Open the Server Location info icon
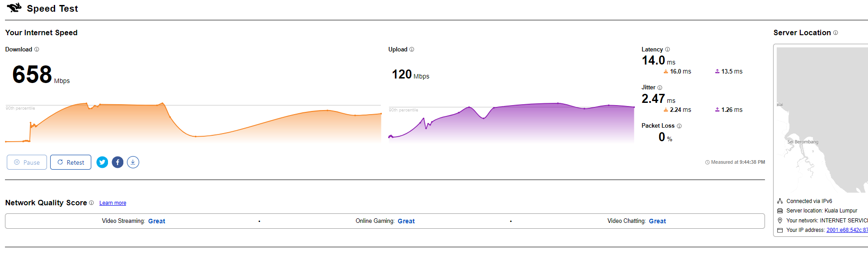This screenshot has width=868, height=254. 835,33
